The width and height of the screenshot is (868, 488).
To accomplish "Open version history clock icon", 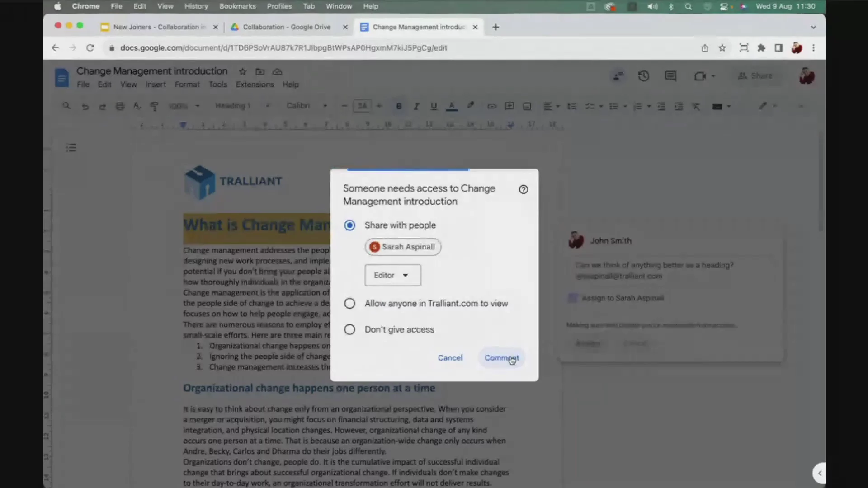I will tap(643, 76).
